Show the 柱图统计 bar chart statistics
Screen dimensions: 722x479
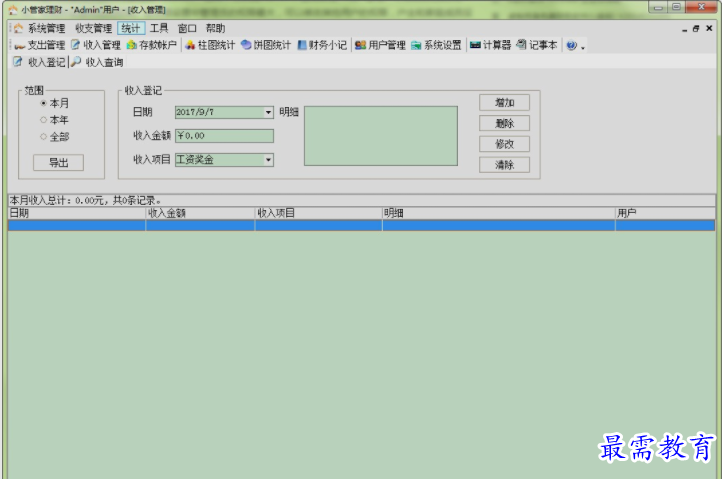tap(210, 45)
